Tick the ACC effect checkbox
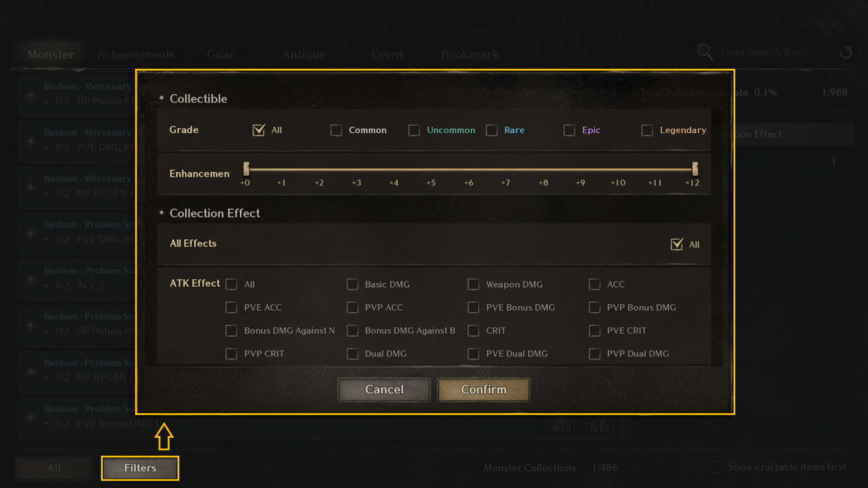 [595, 285]
